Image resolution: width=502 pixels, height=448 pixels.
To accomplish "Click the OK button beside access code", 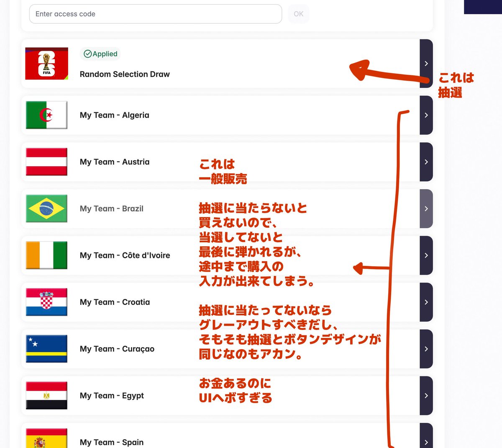I will pos(299,14).
